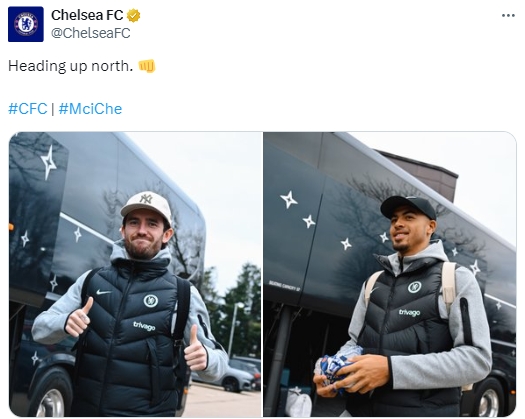
Task: Click the Chelsea crest on the right vest
Action: click(415, 287)
